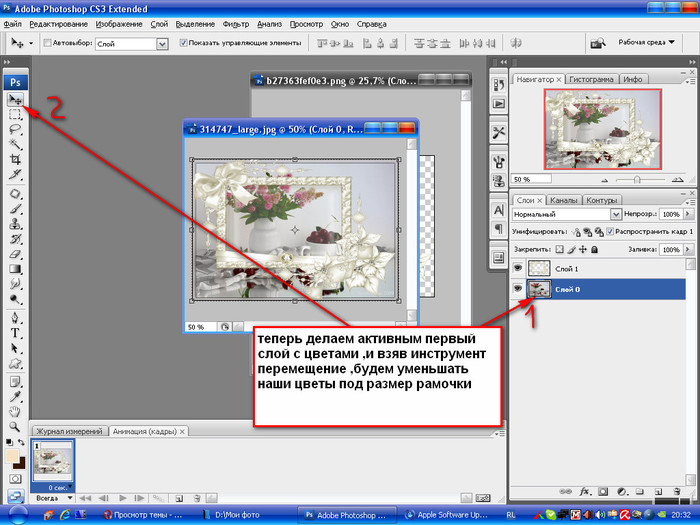Viewport: 700px width, 525px height.
Task: Select the History Brush tool
Action: coord(15,239)
